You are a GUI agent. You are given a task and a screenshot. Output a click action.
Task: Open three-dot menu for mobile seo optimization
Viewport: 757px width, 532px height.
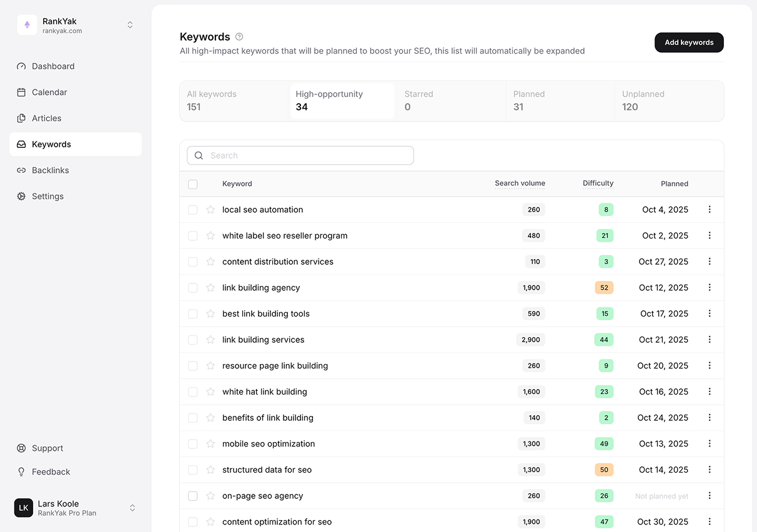point(710,444)
